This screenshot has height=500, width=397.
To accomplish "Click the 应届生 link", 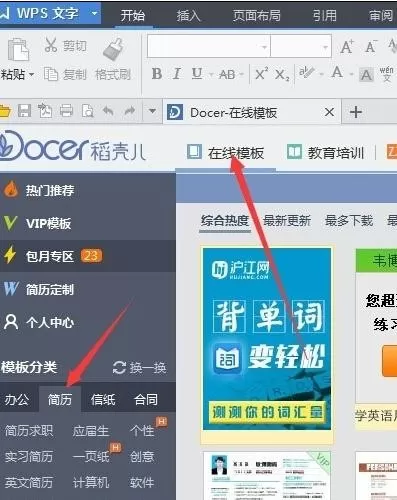I will coord(91,431).
